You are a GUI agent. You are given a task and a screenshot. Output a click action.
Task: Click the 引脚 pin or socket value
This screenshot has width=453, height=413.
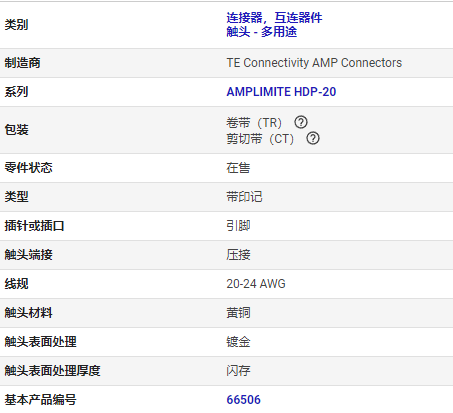coord(238,226)
